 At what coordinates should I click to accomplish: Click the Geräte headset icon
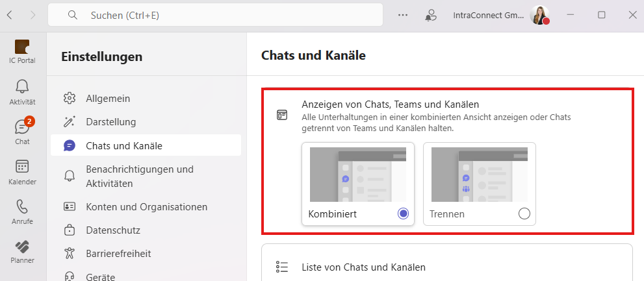70,276
